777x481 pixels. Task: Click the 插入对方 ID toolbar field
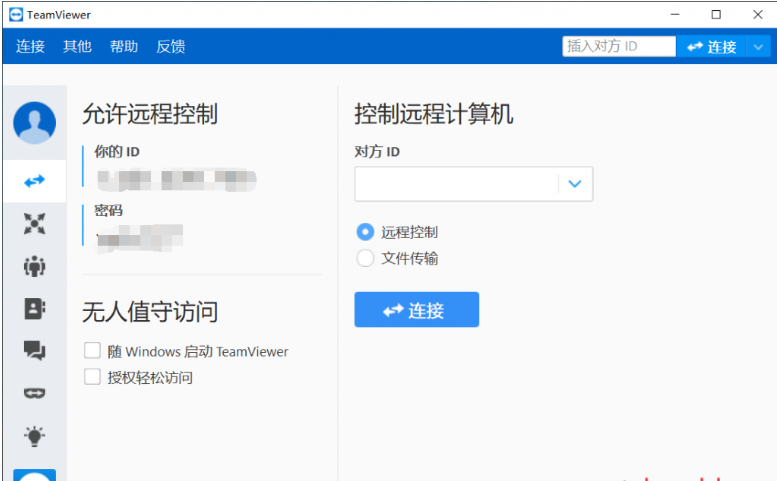click(x=619, y=47)
